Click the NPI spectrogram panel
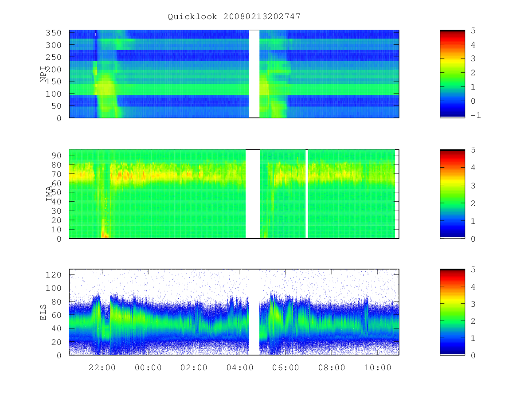 [x=234, y=74]
